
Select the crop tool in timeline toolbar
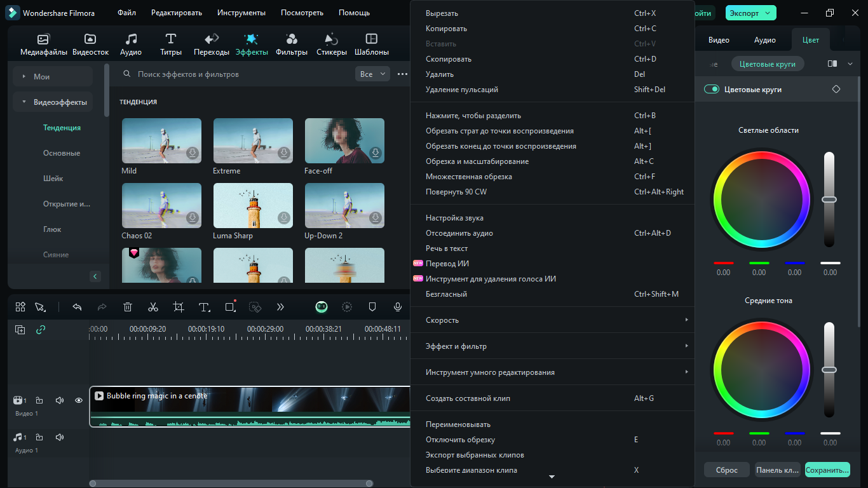(179, 307)
